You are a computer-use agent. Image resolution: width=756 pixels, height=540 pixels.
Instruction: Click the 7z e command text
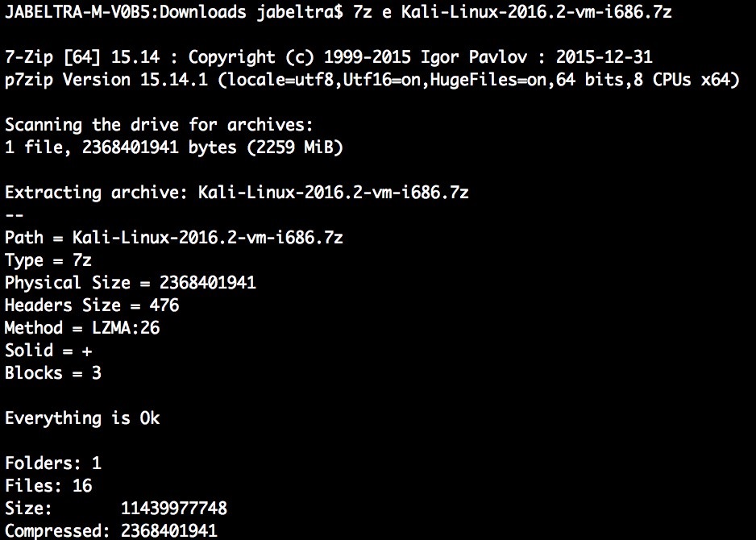pyautogui.click(x=372, y=11)
